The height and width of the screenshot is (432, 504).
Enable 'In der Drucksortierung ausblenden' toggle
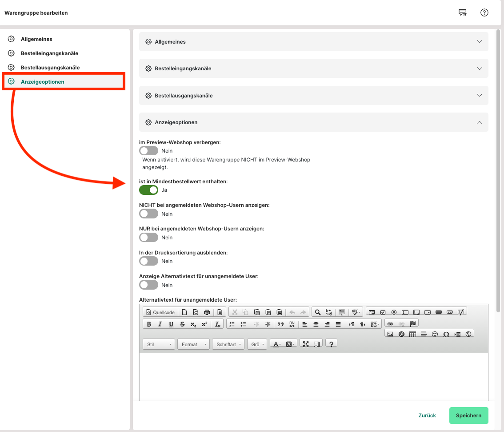click(148, 261)
